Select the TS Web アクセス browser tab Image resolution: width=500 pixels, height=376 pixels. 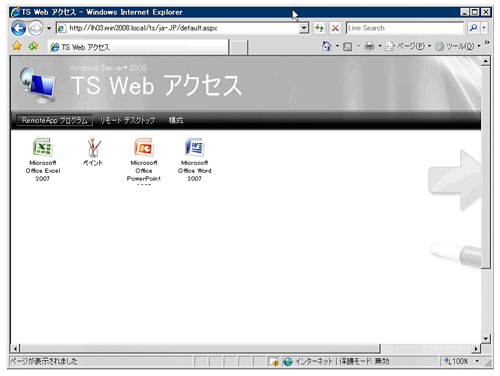click(x=138, y=47)
